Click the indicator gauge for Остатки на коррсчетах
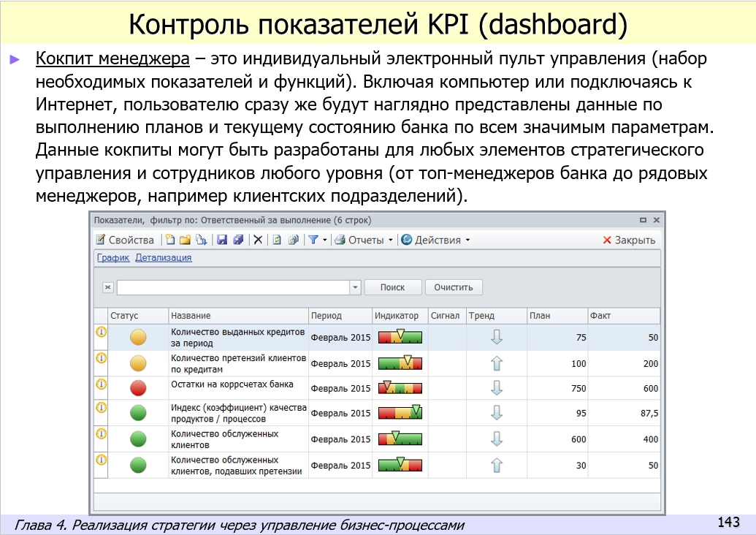756x535 pixels. click(x=400, y=388)
